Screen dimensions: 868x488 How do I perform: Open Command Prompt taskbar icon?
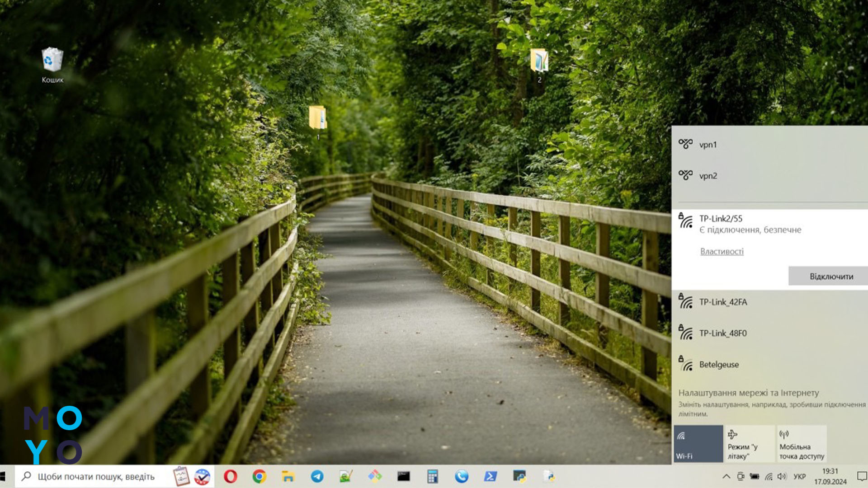404,476
